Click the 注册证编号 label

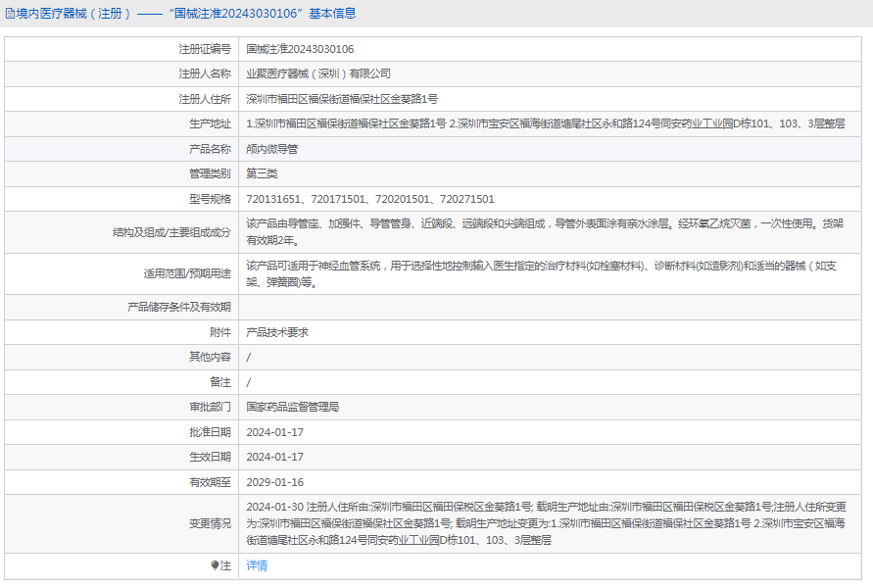click(205, 49)
